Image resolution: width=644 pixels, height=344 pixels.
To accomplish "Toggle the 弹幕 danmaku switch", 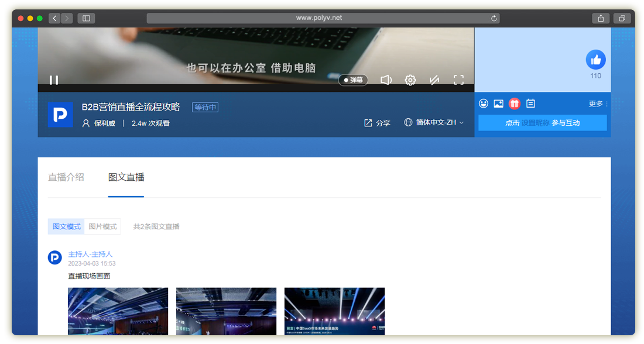I will [x=353, y=80].
